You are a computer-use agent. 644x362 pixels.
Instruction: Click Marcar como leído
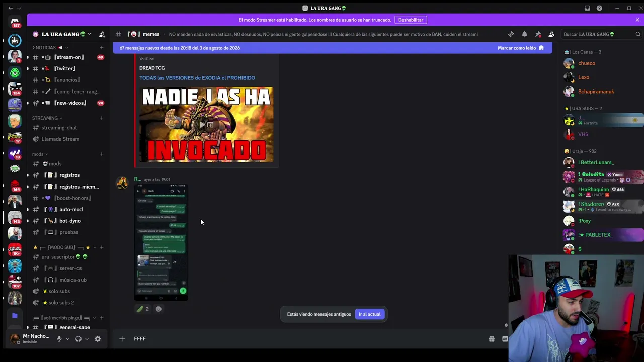coord(517,48)
